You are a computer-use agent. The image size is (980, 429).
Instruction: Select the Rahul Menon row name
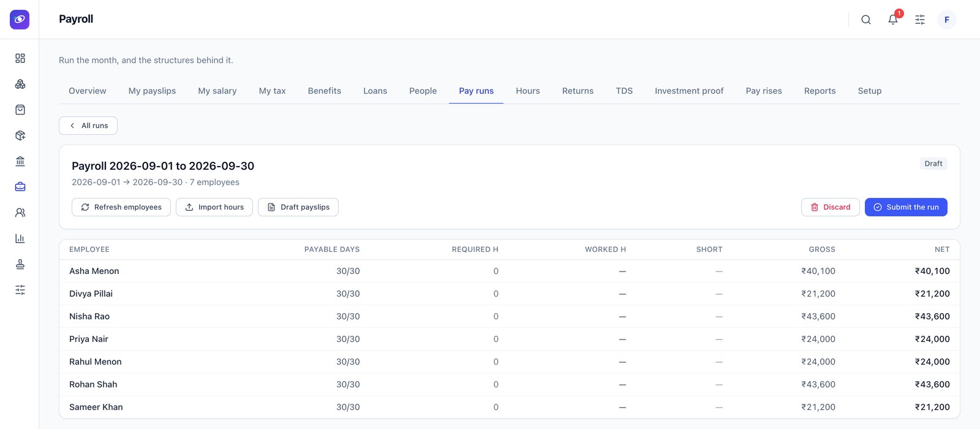coord(96,362)
